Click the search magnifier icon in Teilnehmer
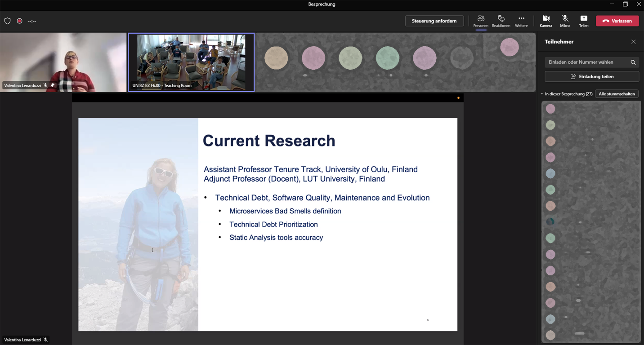Screen dimensions: 644x345 point(633,62)
